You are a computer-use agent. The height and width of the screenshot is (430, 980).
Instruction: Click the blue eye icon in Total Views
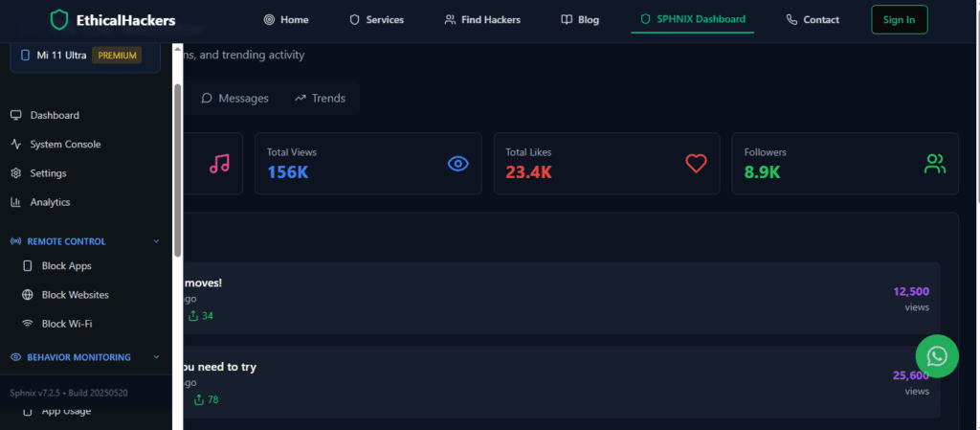(458, 164)
